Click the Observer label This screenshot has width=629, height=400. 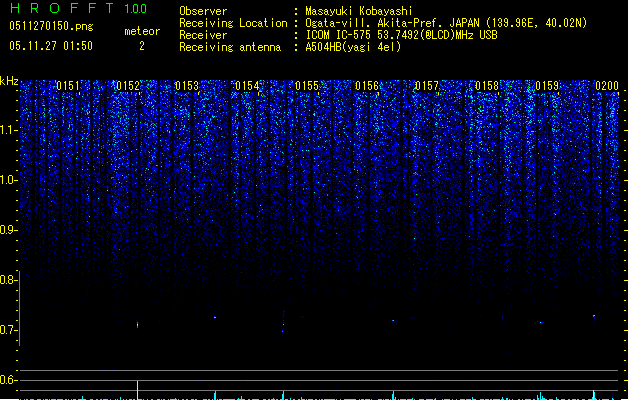203,11
